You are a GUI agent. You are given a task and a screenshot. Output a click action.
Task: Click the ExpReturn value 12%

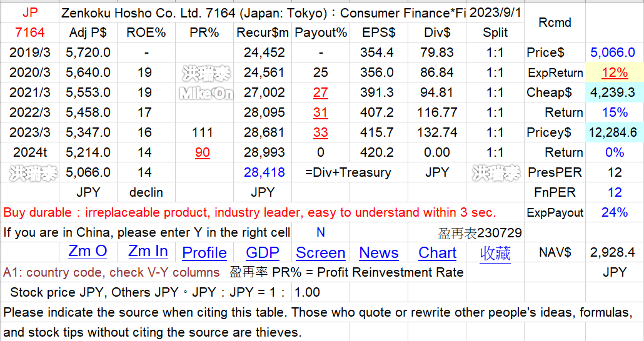coord(615,72)
